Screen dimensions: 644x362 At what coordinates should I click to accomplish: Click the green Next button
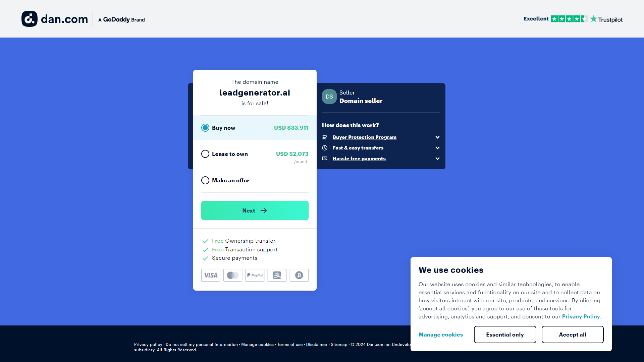pos(255,210)
